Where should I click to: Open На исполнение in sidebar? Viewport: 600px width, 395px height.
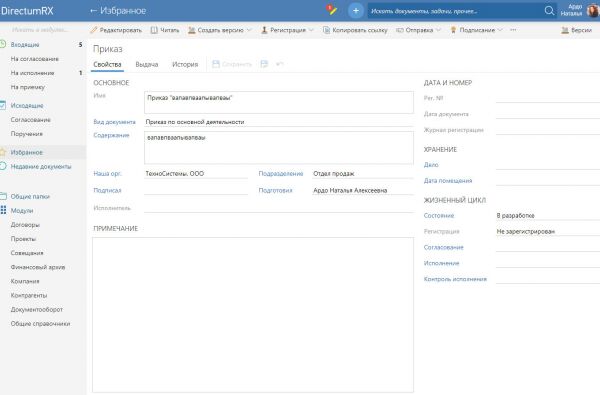click(33, 73)
